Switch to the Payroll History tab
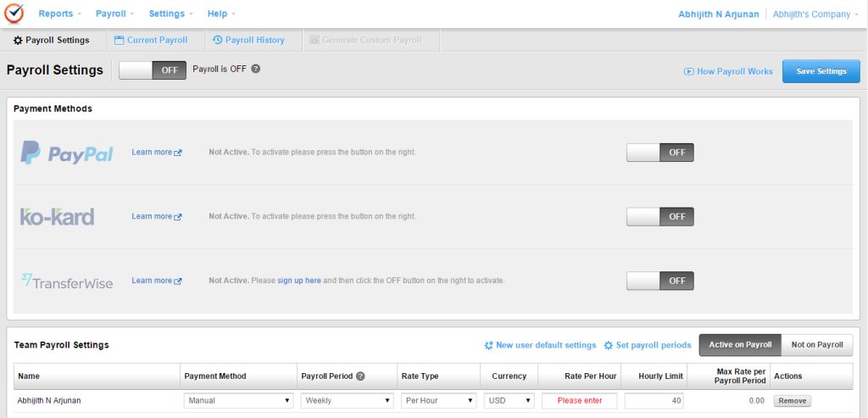The height and width of the screenshot is (418, 868). [248, 40]
